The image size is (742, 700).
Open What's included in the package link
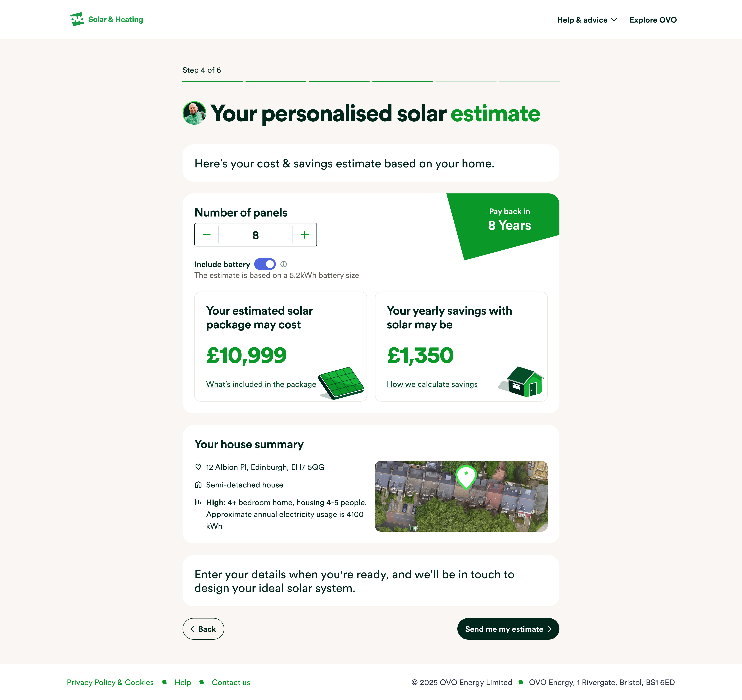pos(261,384)
